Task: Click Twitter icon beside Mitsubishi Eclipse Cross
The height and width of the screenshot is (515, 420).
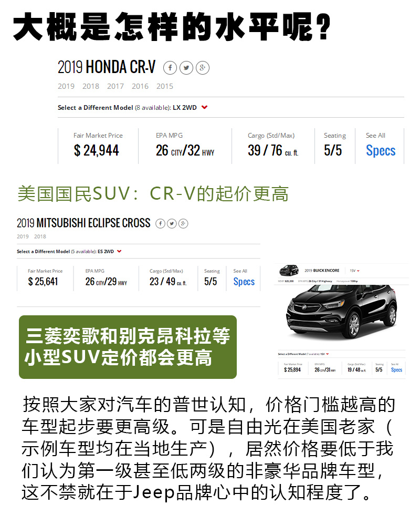Action: click(x=172, y=224)
